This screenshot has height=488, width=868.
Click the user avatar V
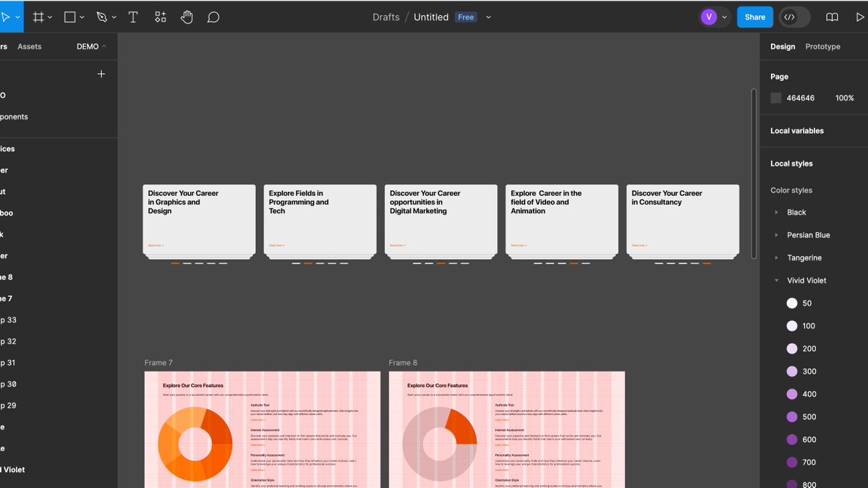tap(708, 17)
